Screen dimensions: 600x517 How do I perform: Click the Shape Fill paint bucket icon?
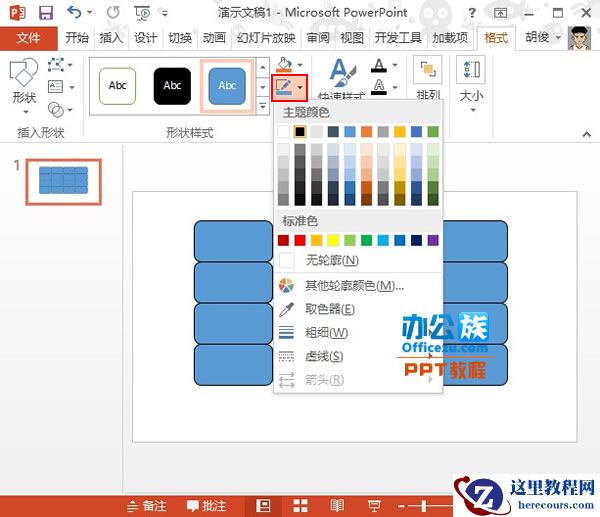coord(284,64)
